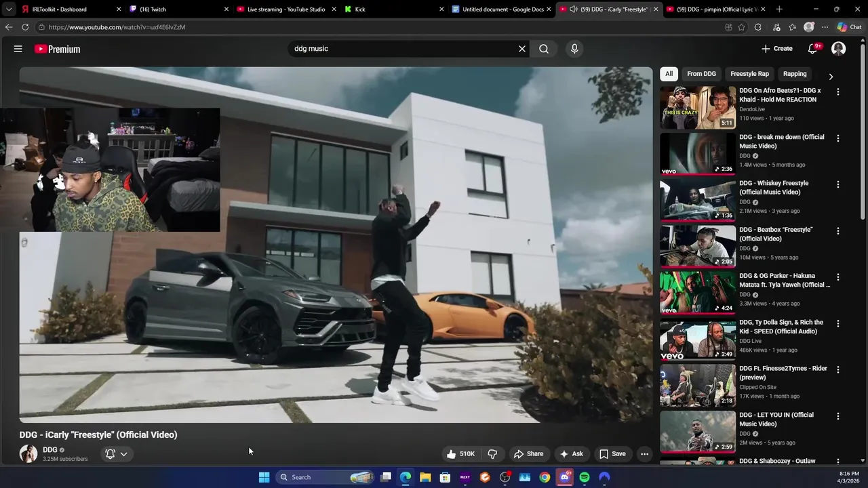Open more actions ellipsis below video

(645, 454)
